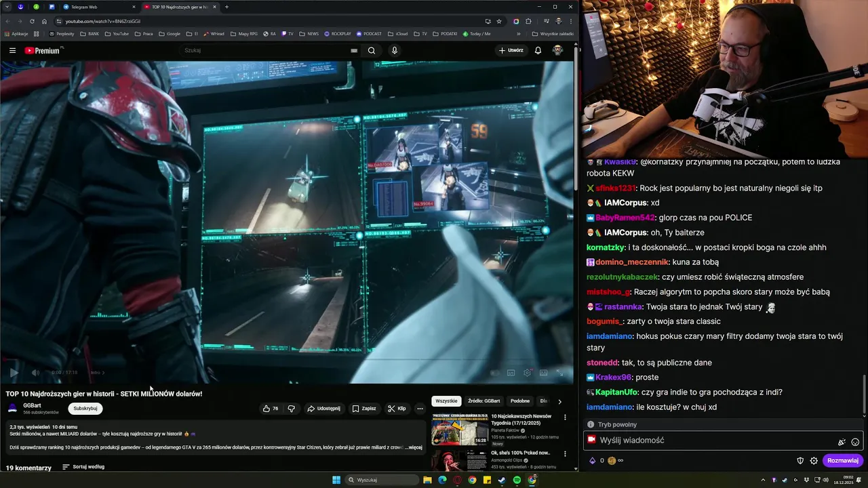This screenshot has height=488, width=868.
Task: Open the on-screen keyboard in search box
Action: click(x=354, y=50)
